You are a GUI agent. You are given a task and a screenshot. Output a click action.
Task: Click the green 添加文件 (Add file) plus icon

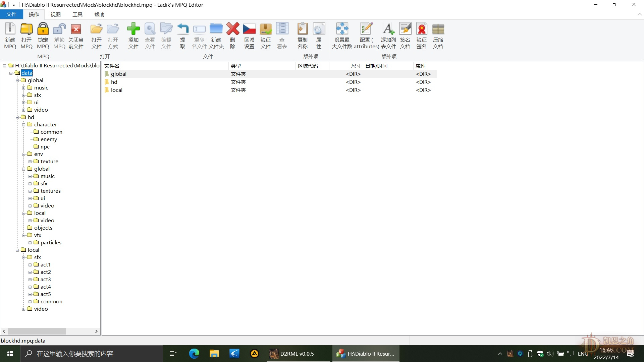click(x=133, y=29)
